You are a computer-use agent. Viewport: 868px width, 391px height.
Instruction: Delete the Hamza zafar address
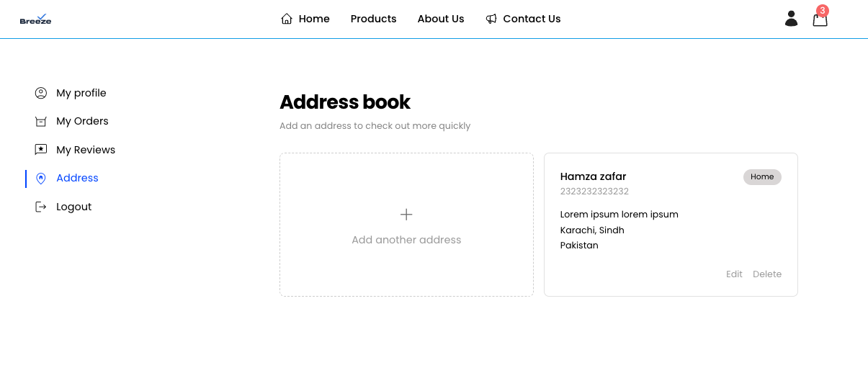[x=767, y=274]
